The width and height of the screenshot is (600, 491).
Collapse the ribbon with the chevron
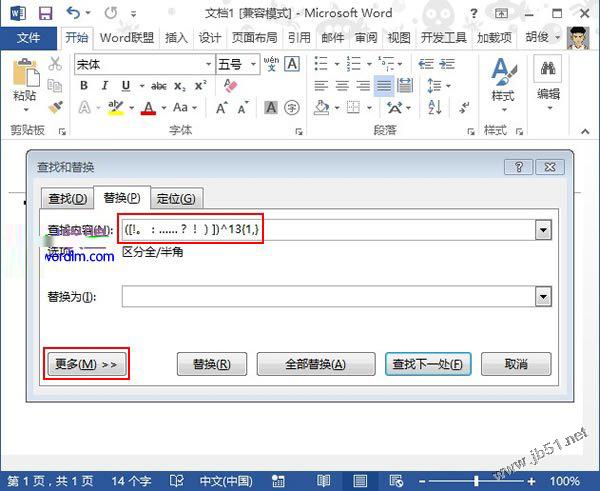[x=585, y=131]
